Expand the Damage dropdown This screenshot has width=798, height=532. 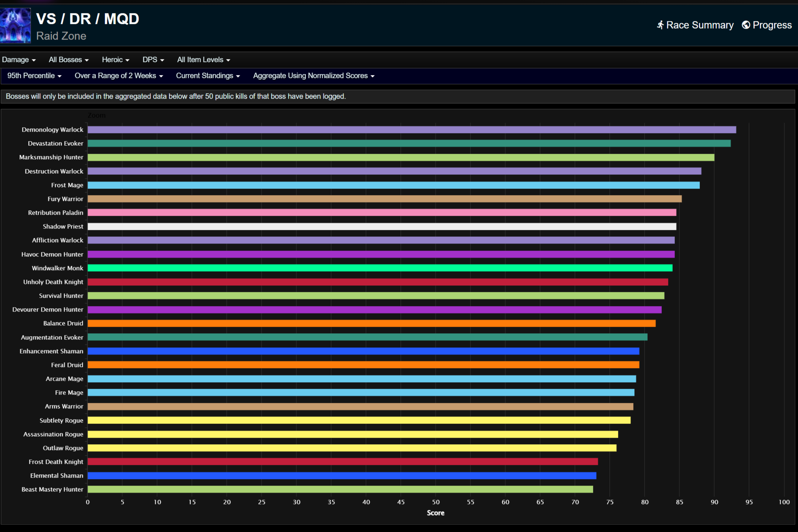(18, 60)
